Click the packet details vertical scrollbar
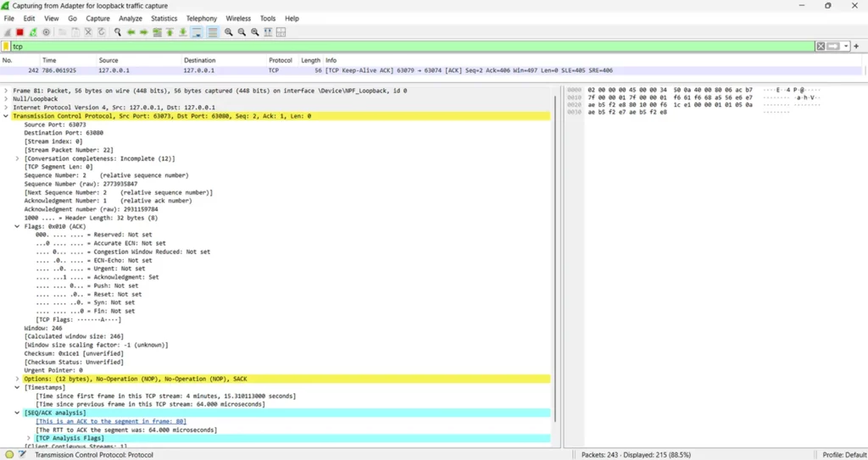 click(554, 259)
